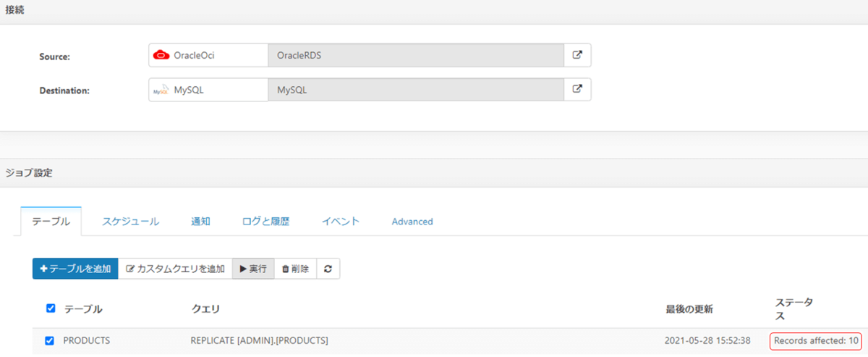Open the Destination connection external link icon
The width and height of the screenshot is (868, 357).
pos(577,90)
